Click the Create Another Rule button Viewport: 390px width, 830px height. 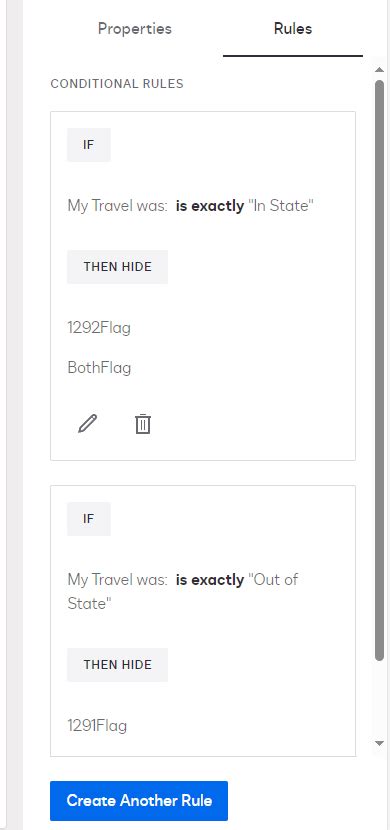point(139,800)
